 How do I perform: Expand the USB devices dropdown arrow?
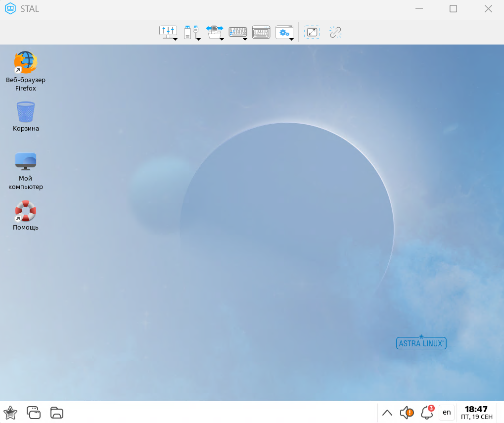[199, 39]
